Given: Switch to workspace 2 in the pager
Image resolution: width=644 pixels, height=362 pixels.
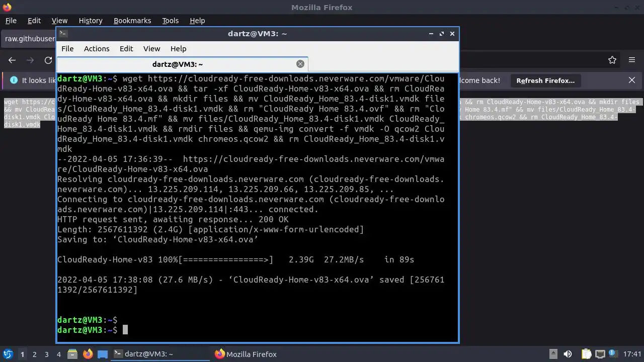Looking at the screenshot, I should pyautogui.click(x=35, y=354).
